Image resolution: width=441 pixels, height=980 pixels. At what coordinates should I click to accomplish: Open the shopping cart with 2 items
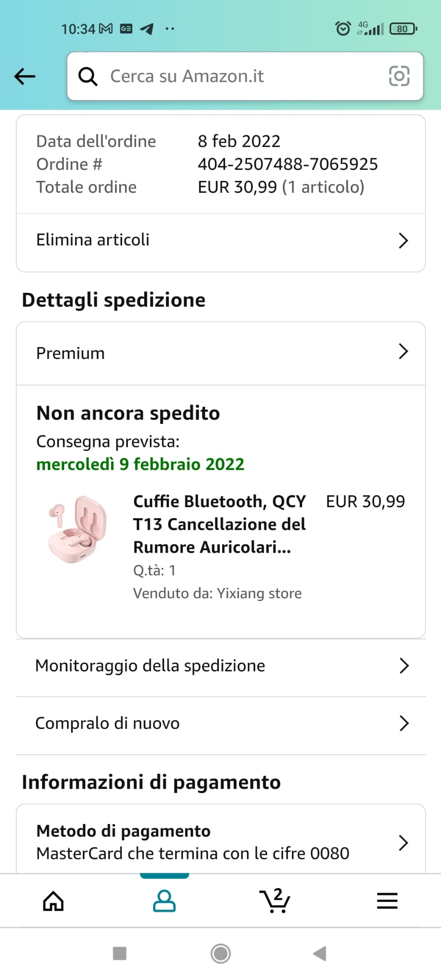(x=275, y=901)
